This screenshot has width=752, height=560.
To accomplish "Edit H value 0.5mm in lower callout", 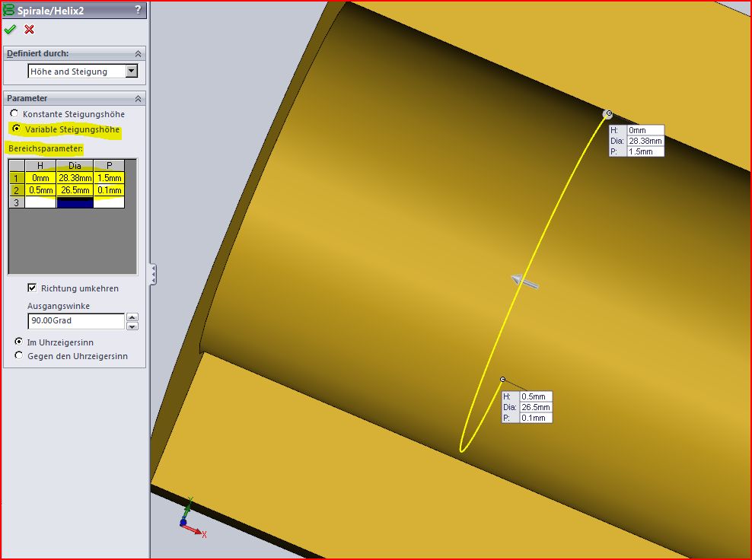I will [536, 396].
